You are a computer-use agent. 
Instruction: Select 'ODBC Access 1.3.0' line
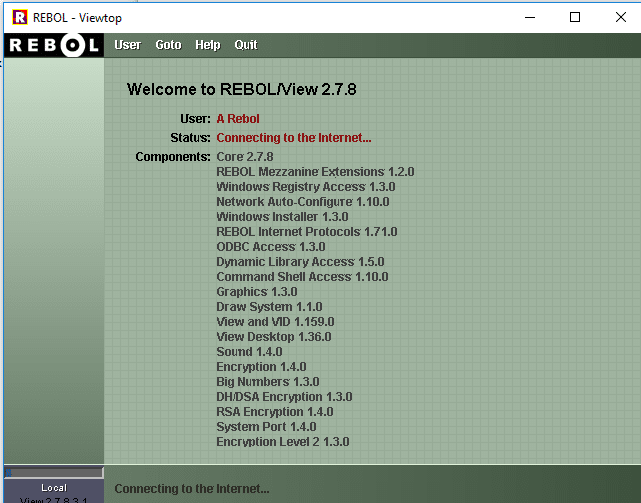pos(271,247)
